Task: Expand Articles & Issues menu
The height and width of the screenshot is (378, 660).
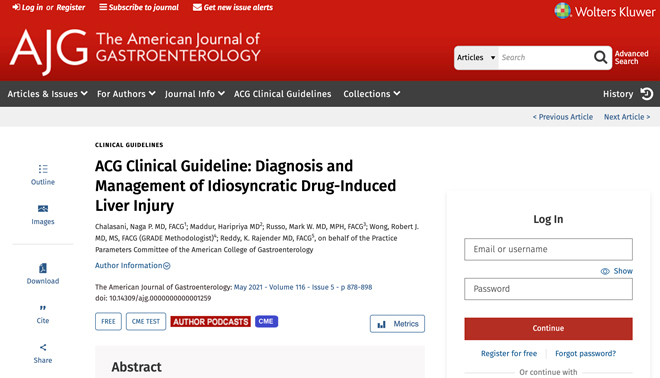Action: 47,94
